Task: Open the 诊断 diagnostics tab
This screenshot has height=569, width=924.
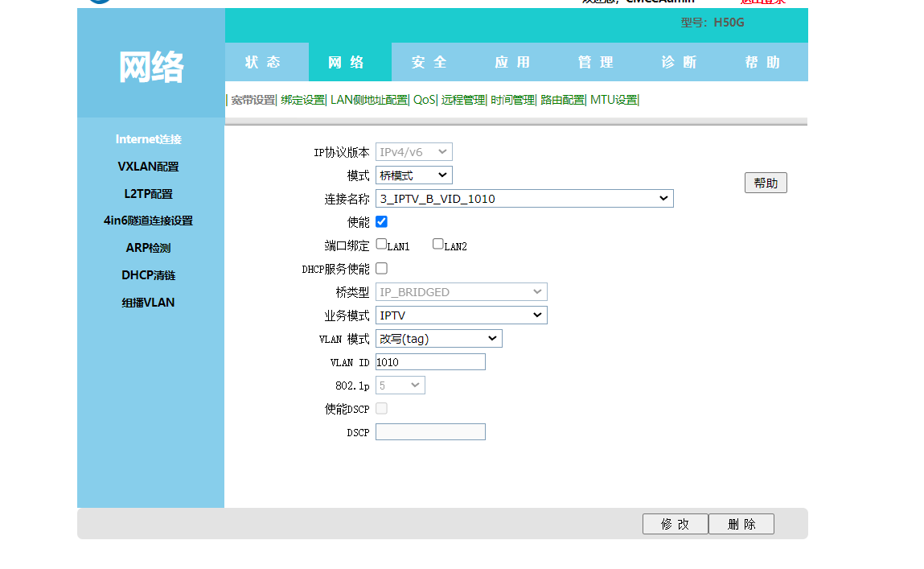Action: (x=680, y=62)
